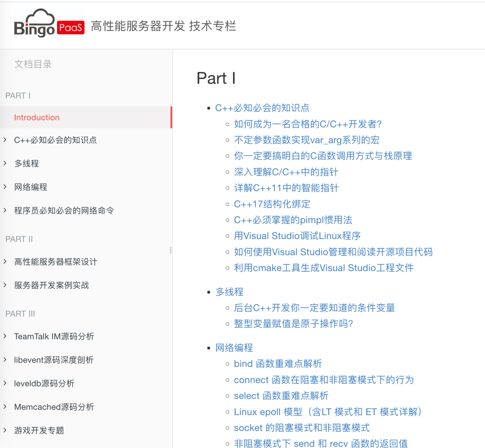Open 如何成为一名合格的C/C++开发者 article
The image size is (485, 448).
point(308,124)
